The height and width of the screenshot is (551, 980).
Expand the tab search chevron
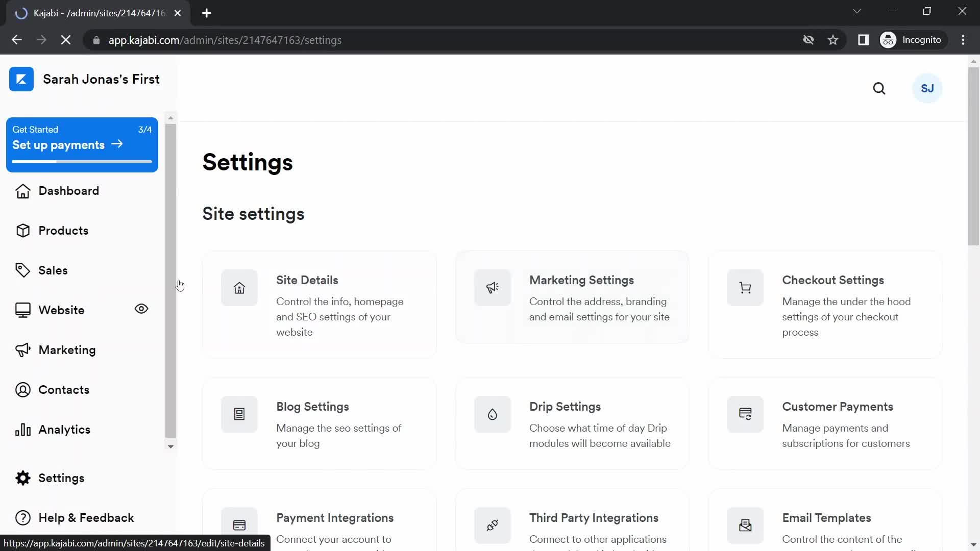(x=857, y=11)
